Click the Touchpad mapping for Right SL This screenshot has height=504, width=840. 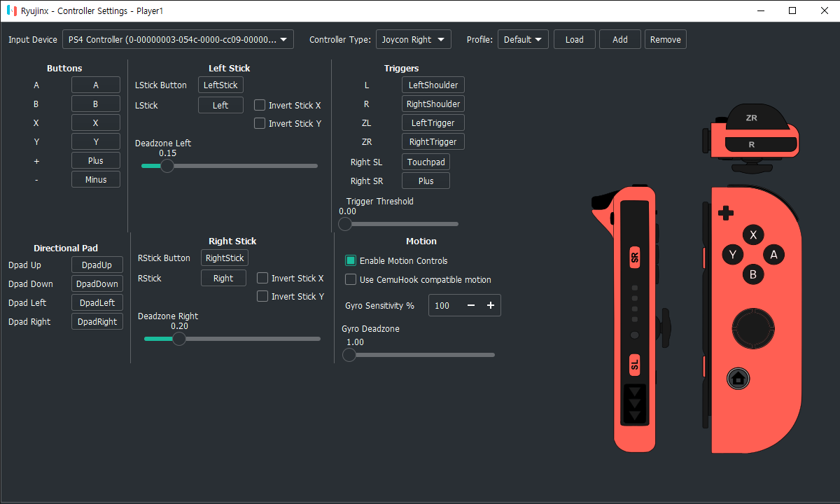coord(426,162)
